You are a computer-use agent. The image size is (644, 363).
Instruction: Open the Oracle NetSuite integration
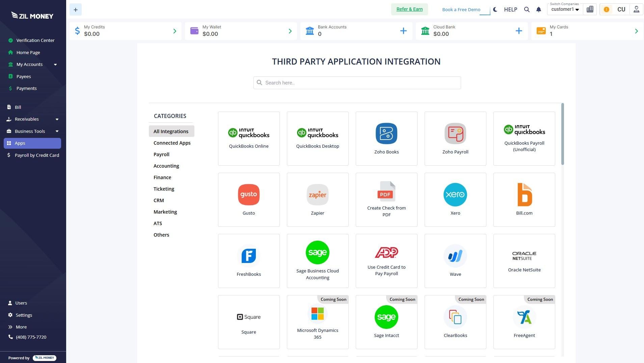524,261
